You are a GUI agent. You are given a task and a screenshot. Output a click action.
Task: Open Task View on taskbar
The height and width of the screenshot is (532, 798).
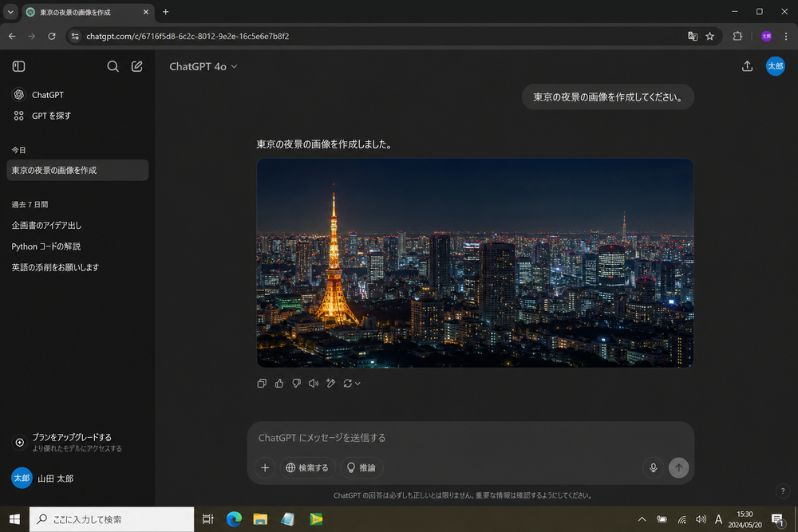(x=207, y=519)
